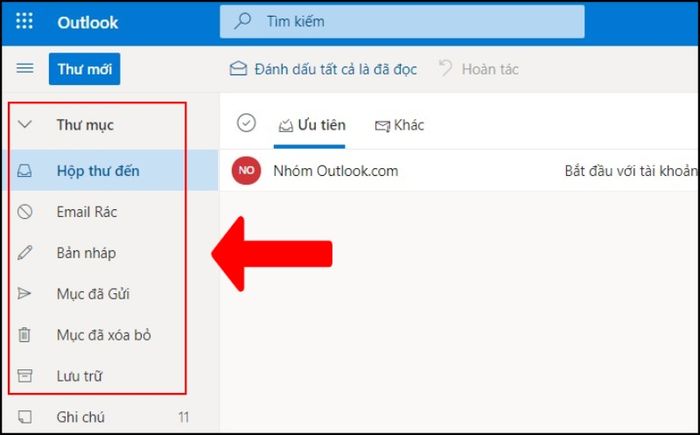Click the Hộp thư đến inbox tray icon
Image resolution: width=700 pixels, height=435 pixels.
(25, 170)
